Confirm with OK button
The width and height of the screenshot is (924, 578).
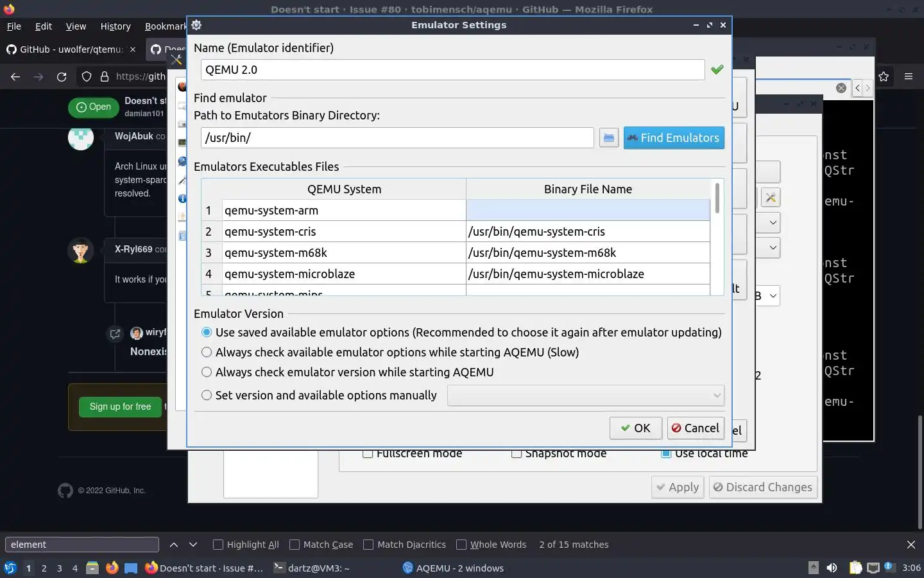pyautogui.click(x=636, y=428)
